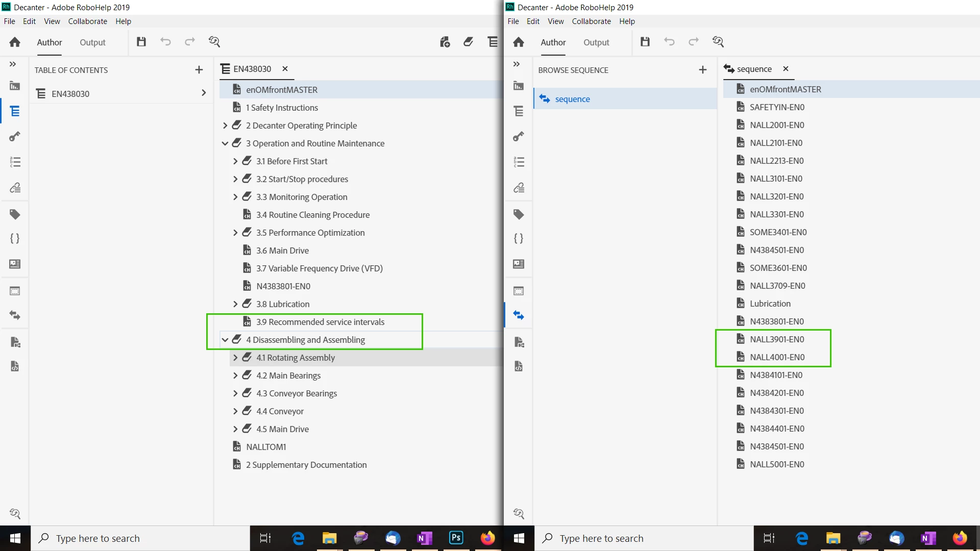Switch to the Output tab in left window

[92, 42]
